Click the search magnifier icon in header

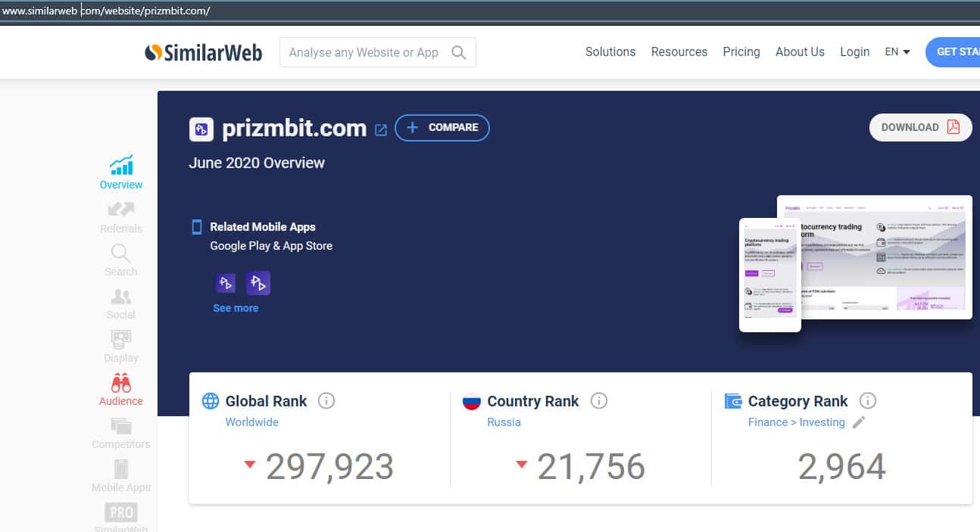click(458, 52)
